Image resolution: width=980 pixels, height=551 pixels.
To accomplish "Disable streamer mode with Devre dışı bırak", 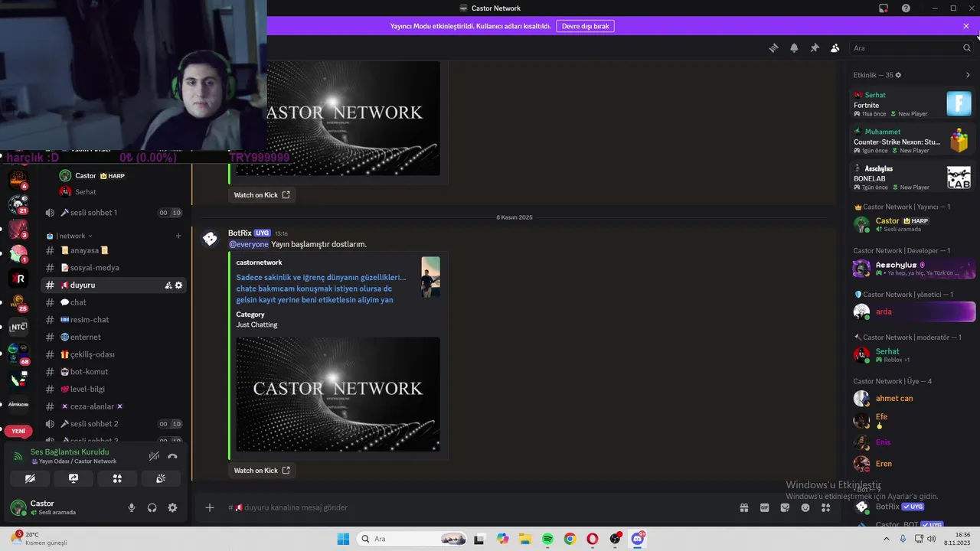I will coord(586,26).
